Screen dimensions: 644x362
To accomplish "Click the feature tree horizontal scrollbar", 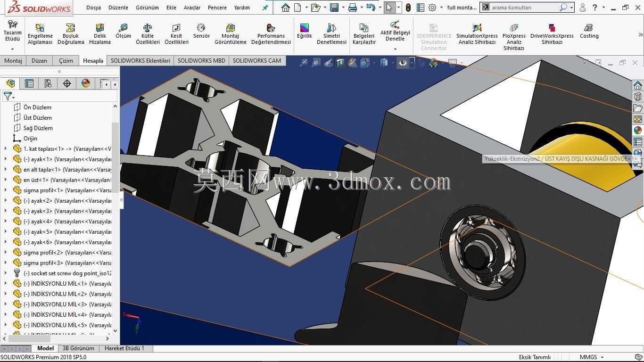I will (x=29, y=338).
